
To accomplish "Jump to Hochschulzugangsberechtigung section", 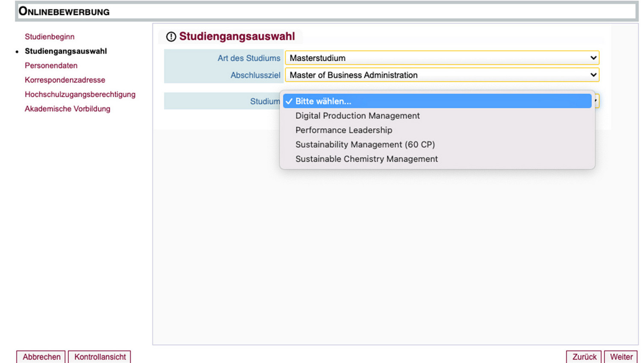I will [80, 95].
